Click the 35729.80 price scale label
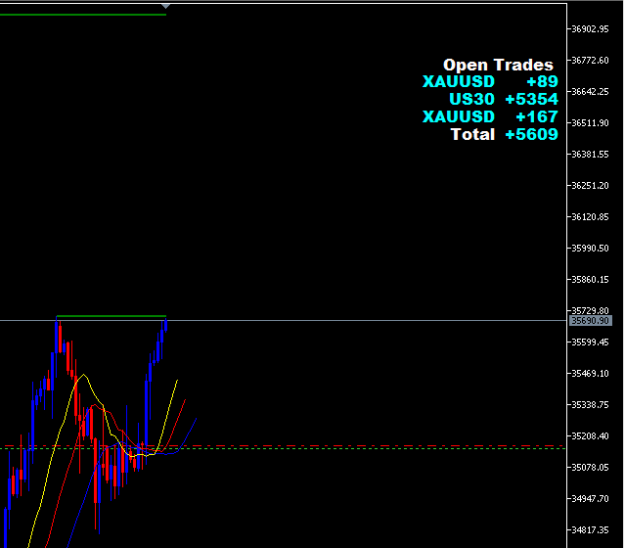Image resolution: width=625 pixels, height=548 pixels. (x=590, y=310)
